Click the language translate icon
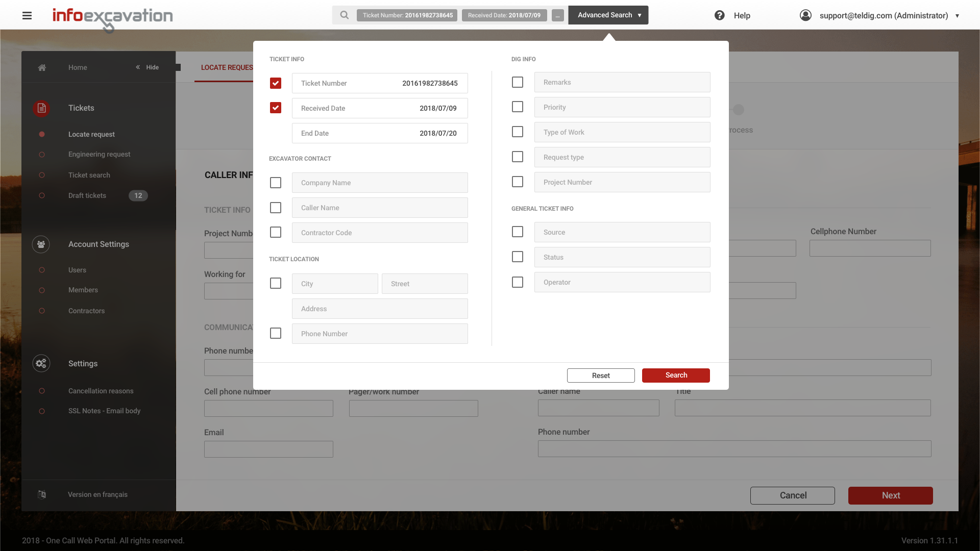 (42, 494)
